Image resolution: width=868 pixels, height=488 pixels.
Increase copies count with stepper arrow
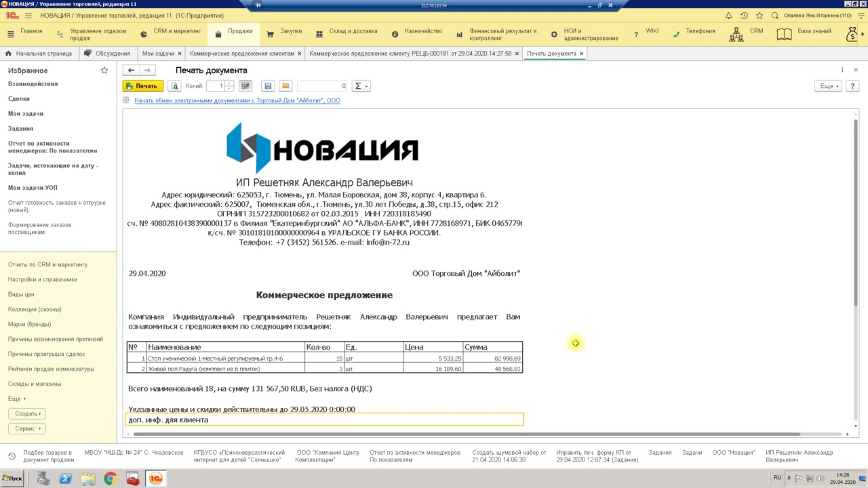pos(229,83)
